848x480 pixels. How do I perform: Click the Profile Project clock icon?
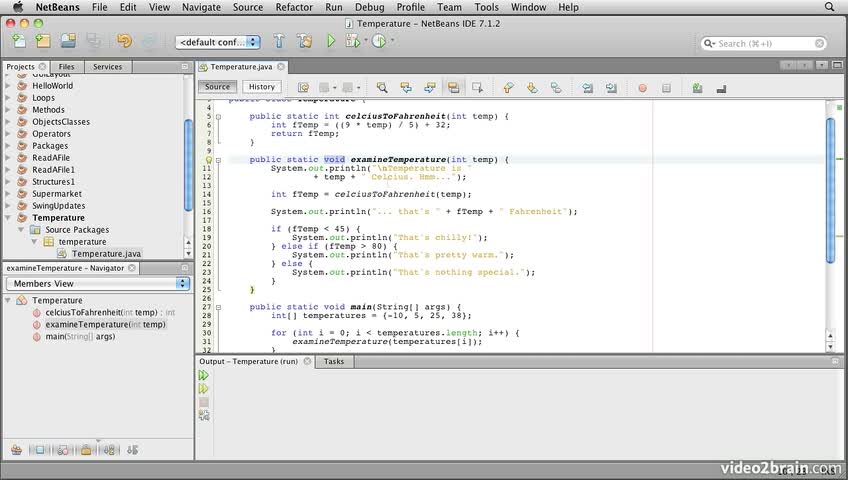tap(379, 41)
